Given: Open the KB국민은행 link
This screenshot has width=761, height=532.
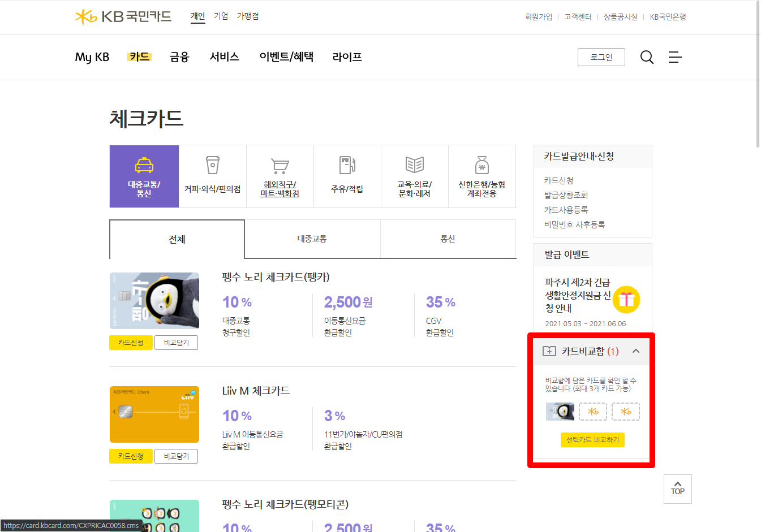Looking at the screenshot, I should (x=668, y=17).
